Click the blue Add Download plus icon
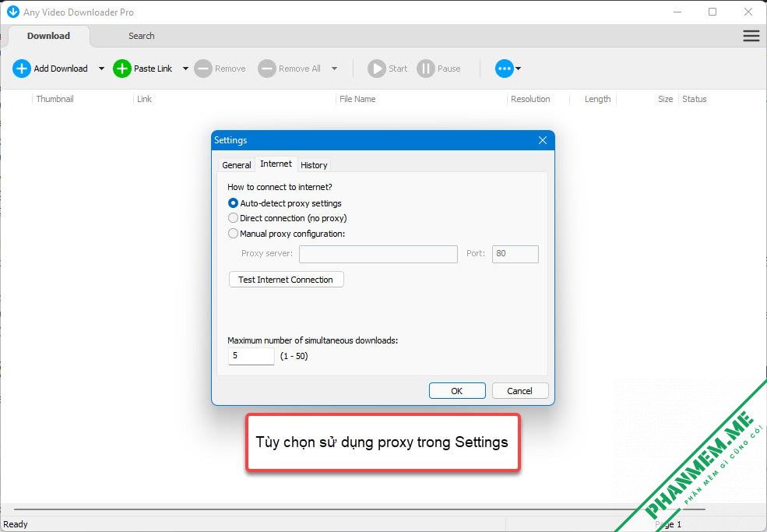Screen dimensions: 767x532 tap(22, 69)
